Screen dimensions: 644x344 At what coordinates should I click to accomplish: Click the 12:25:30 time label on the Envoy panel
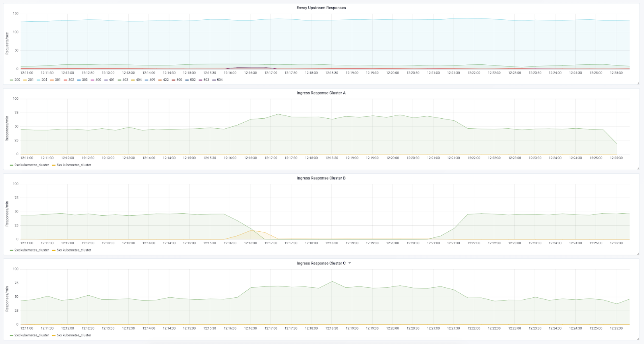pyautogui.click(x=616, y=73)
